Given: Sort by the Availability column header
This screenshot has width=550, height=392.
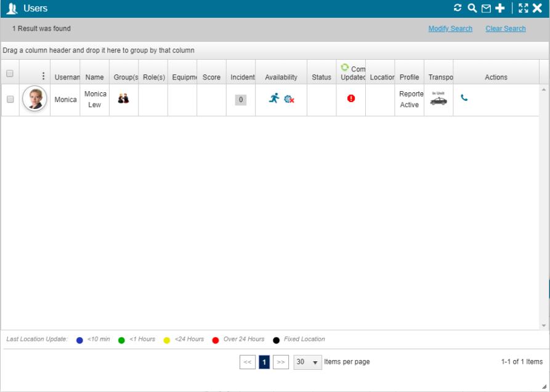Looking at the screenshot, I should coord(281,78).
